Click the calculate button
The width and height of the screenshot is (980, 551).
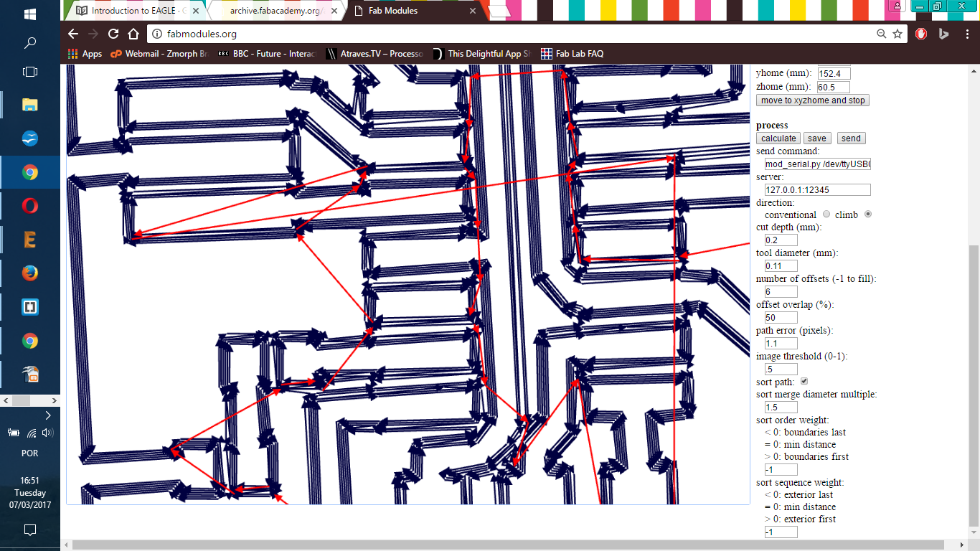tap(778, 138)
